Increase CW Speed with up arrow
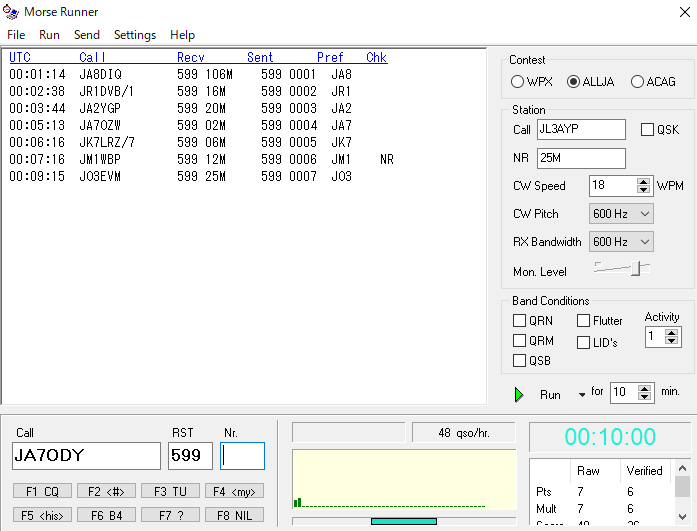Viewport: 697px width, 531px height. pos(643,181)
